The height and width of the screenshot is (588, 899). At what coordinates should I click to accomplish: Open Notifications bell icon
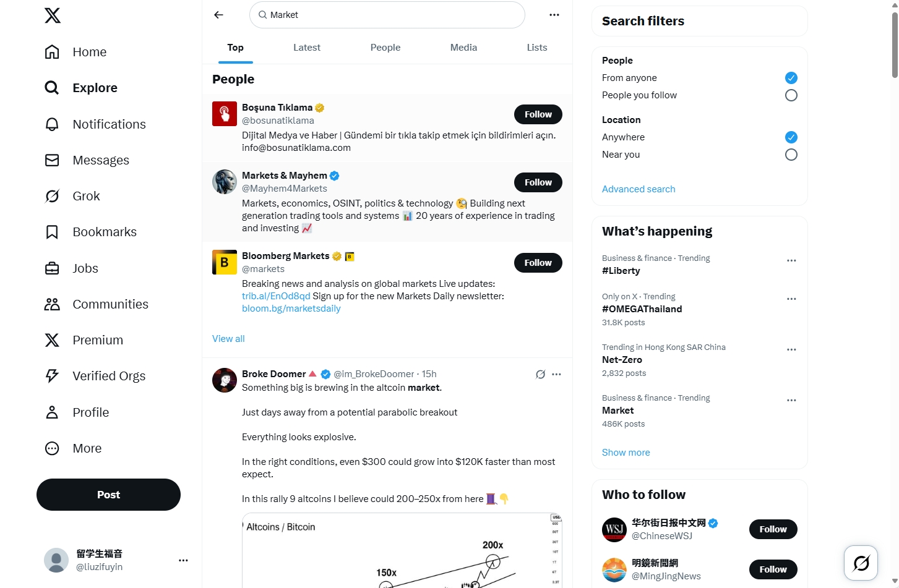click(x=52, y=124)
